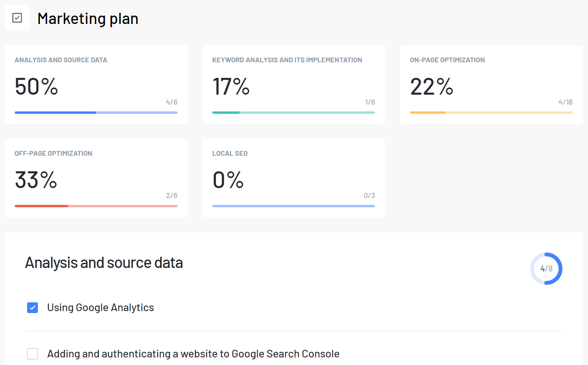
Task: Click the Off-Page Optimization progress bar
Action: pyautogui.click(x=96, y=206)
